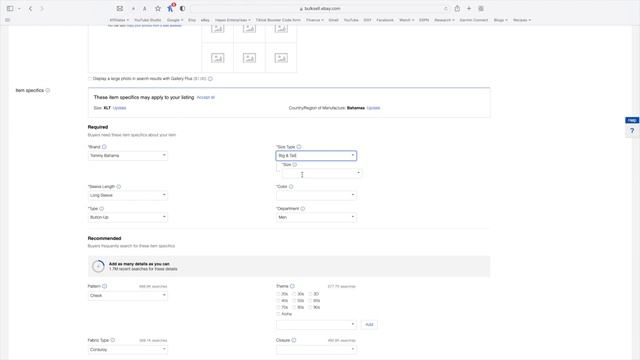Click info icon next to Item specifics
The image size is (640, 360).
click(x=48, y=90)
